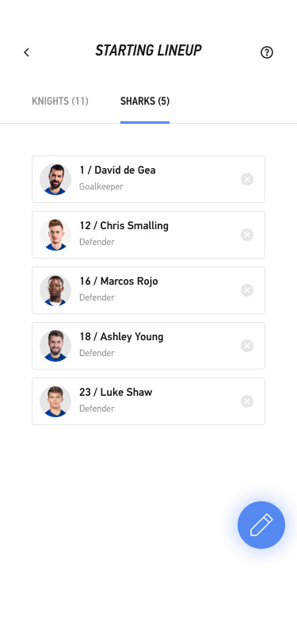The image size is (297, 644).
Task: Tap the blue pencil edit button
Action: (x=261, y=525)
